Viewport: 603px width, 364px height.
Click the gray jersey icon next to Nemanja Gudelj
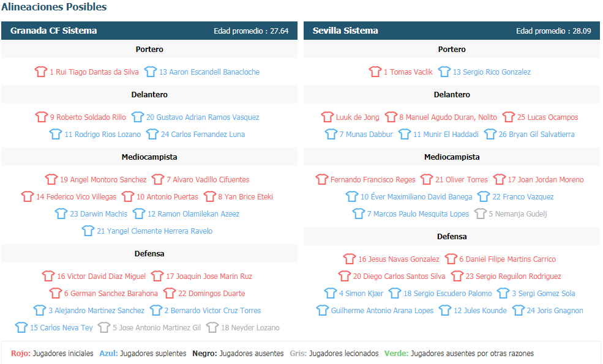point(481,214)
